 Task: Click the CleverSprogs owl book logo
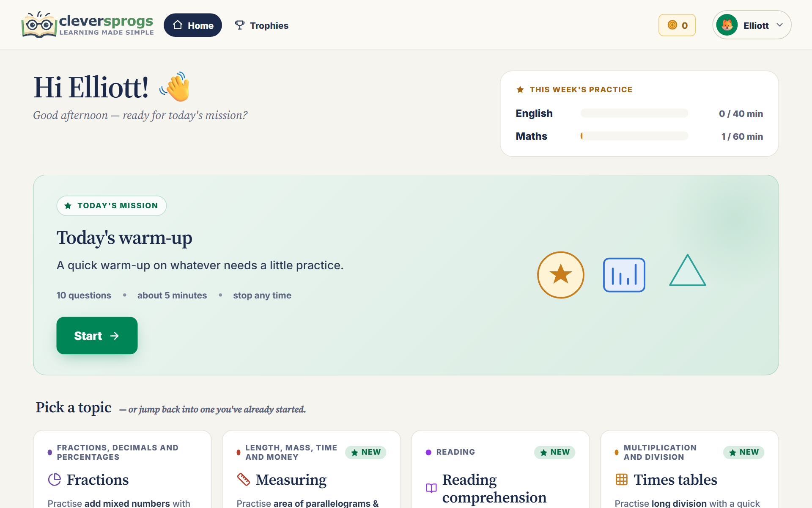[x=88, y=25]
